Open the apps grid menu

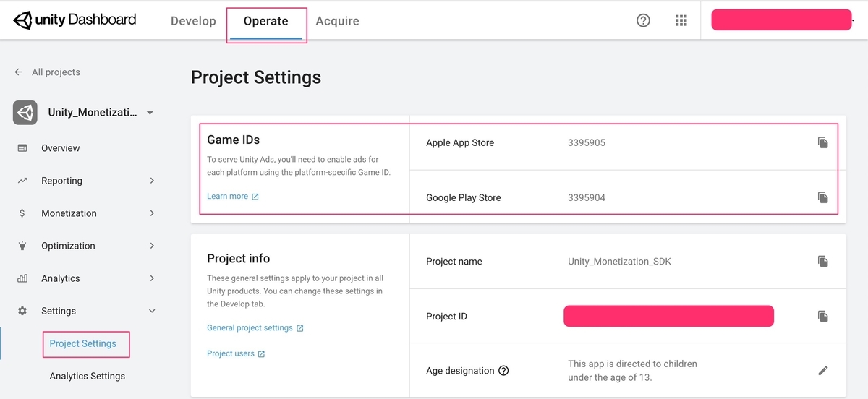tap(681, 20)
